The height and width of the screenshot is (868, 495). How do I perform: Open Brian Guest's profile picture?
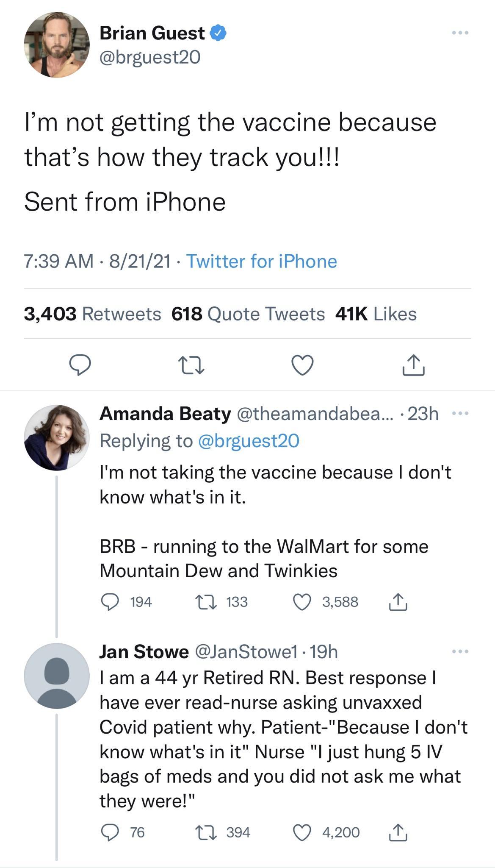57,45
